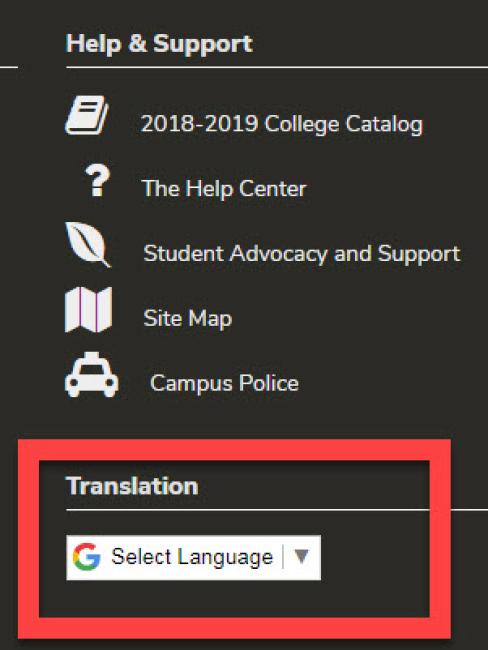The height and width of the screenshot is (650, 488).
Task: Click the Translation section heading
Action: point(132,486)
